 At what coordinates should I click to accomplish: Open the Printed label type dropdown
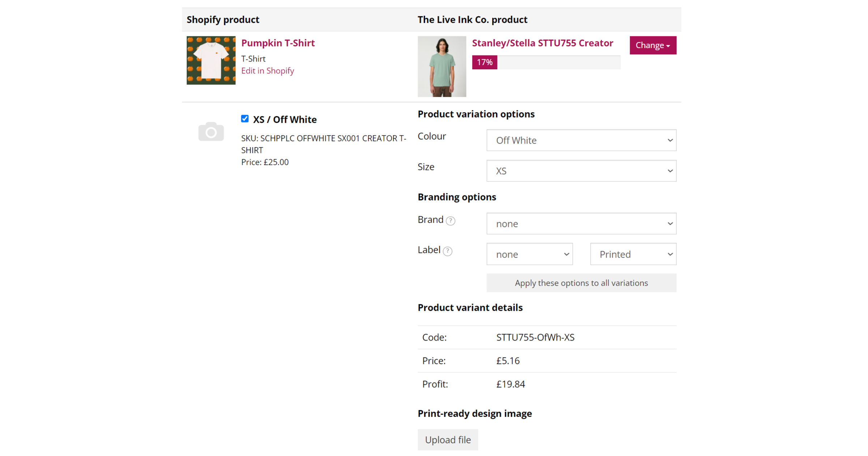coord(633,254)
